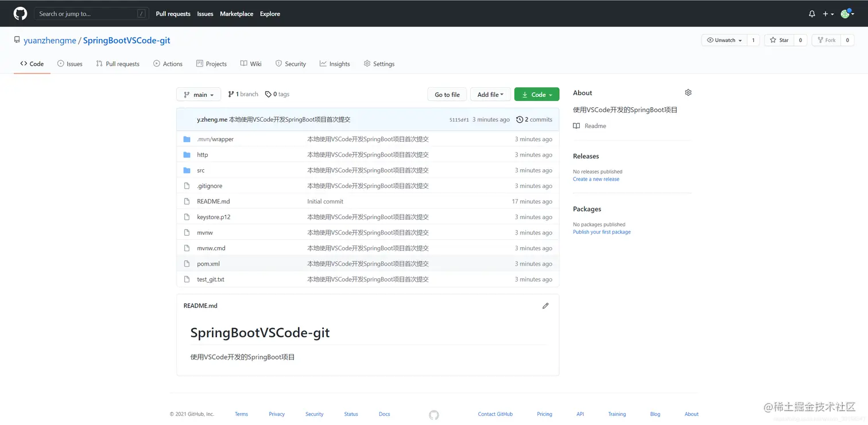
Task: Open the Actions tab
Action: click(168, 64)
